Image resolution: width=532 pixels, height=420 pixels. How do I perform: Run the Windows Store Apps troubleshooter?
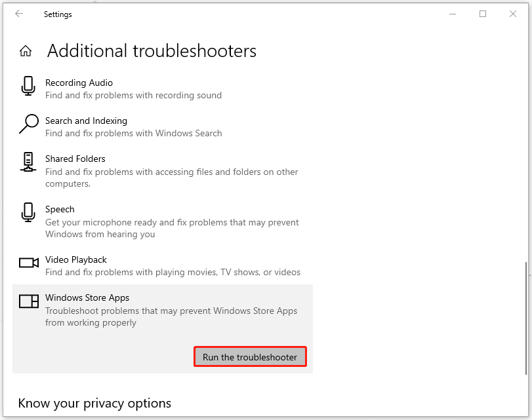(x=250, y=356)
